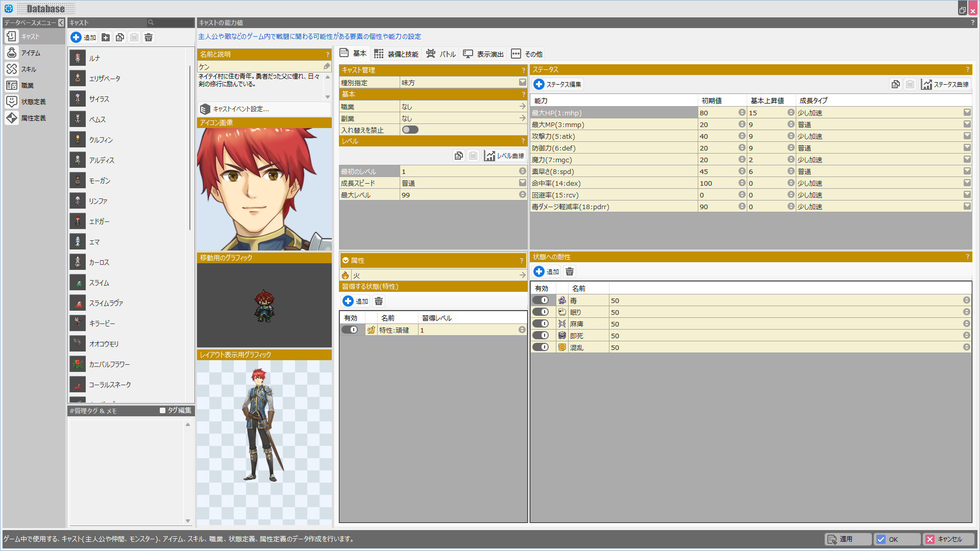Click the キャストイベント設定 button
The height and width of the screenshot is (551, 980).
point(240,109)
